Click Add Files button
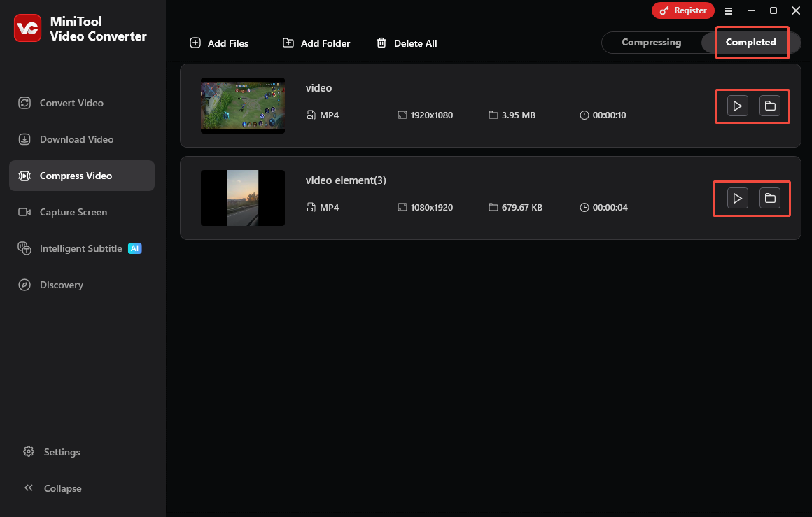 click(x=219, y=43)
